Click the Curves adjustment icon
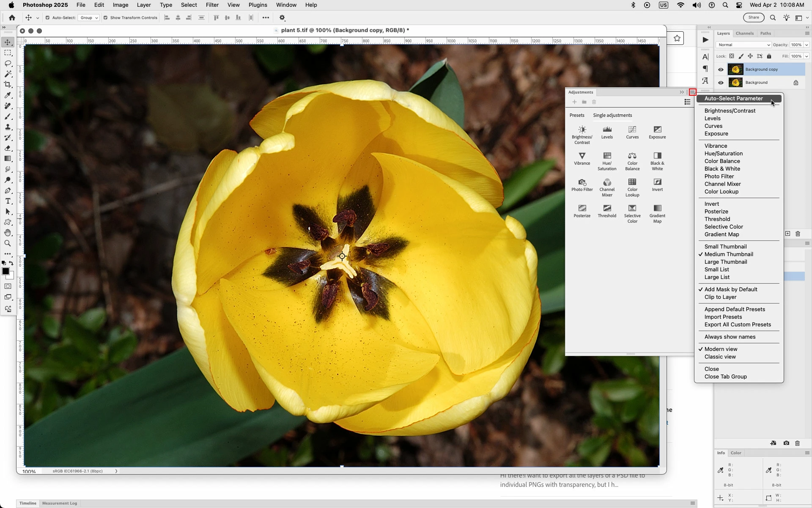The image size is (812, 508). coord(632,130)
